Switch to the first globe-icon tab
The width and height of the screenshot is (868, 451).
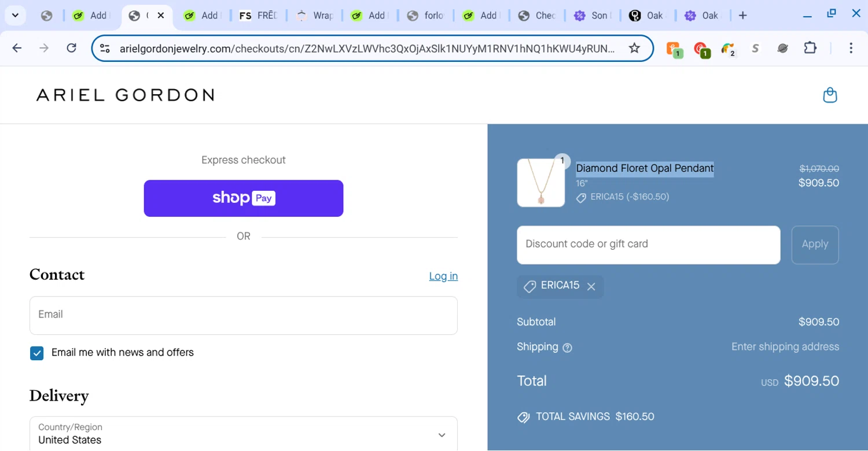coord(47,16)
